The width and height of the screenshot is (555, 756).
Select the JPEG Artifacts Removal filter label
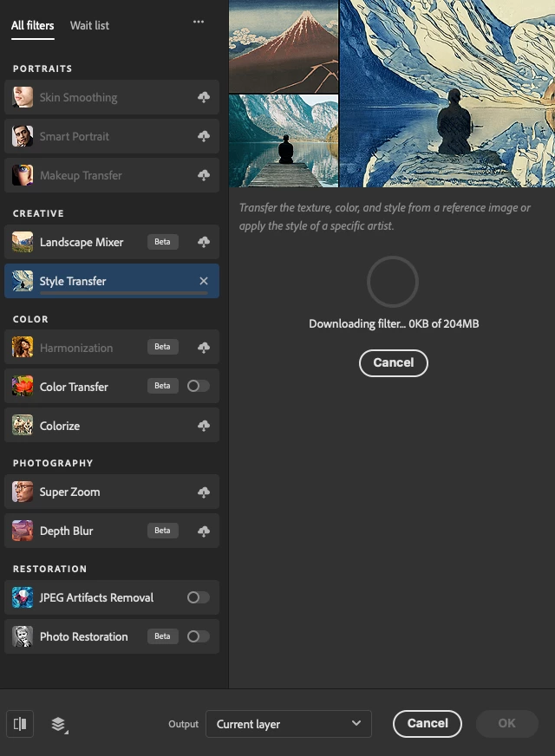[x=96, y=597]
